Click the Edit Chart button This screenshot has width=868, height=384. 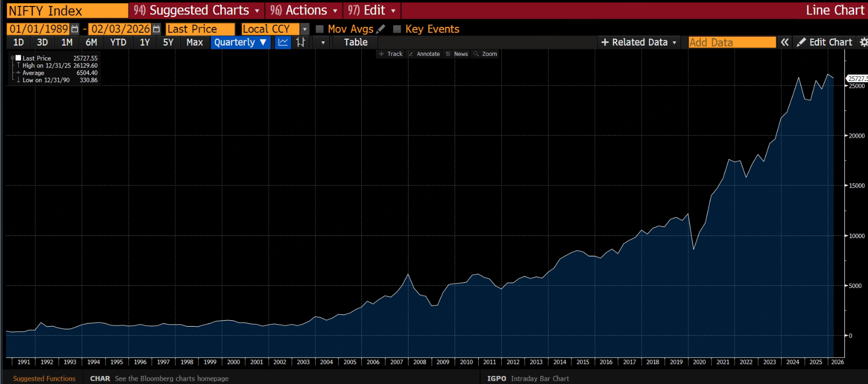pos(824,42)
